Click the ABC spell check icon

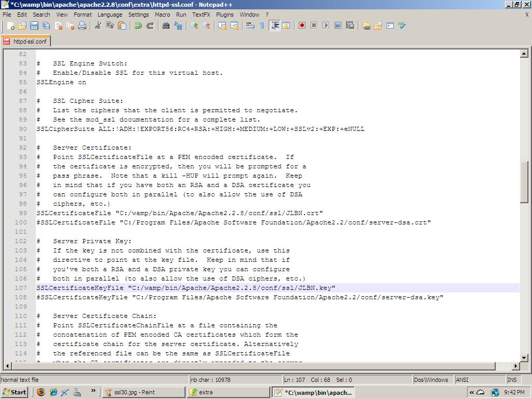[402, 25]
